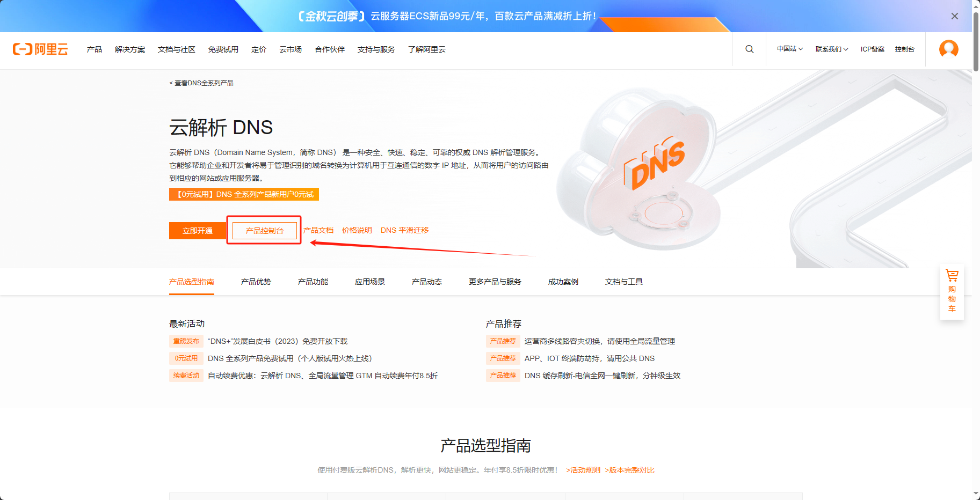Open the DNS+发展白皮书 download link
This screenshot has width=980, height=500.
tap(278, 341)
